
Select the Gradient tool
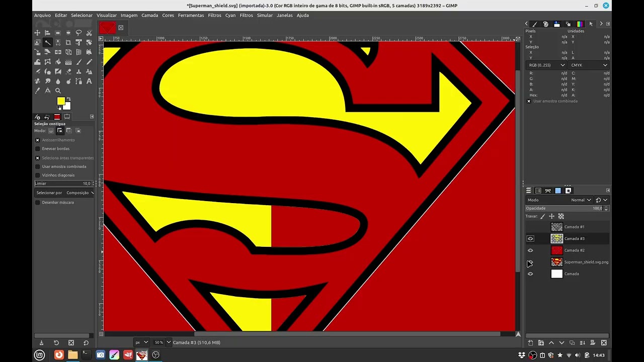[68, 62]
